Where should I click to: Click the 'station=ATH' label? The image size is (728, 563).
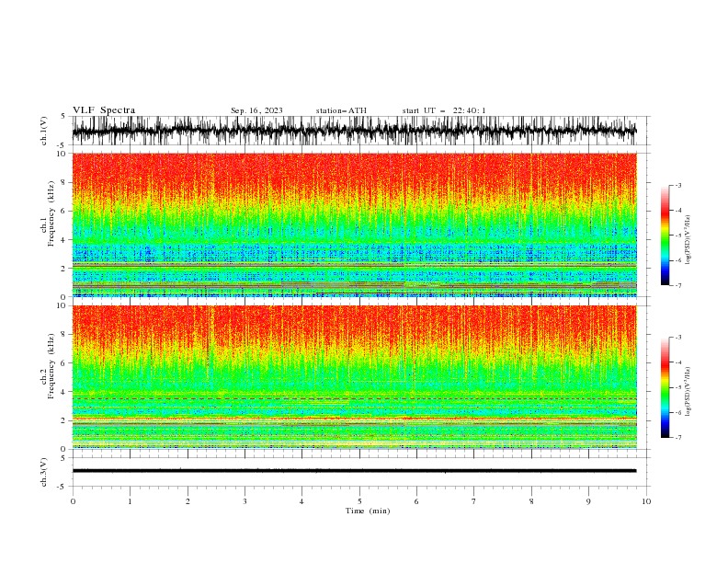coord(341,110)
